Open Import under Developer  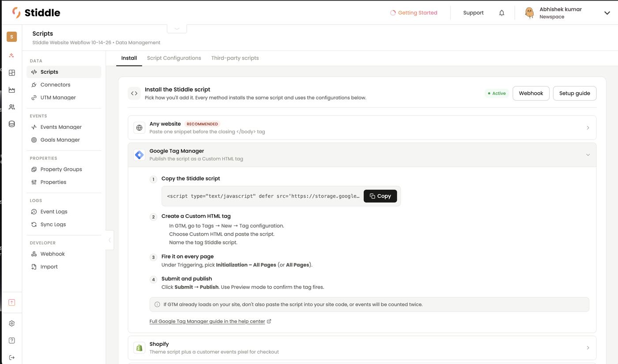coord(64,267)
